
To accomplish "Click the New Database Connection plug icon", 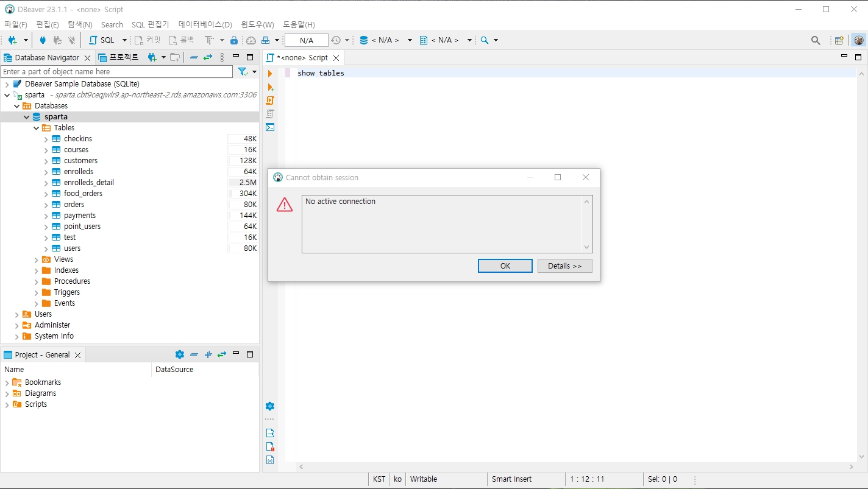I will [x=12, y=40].
